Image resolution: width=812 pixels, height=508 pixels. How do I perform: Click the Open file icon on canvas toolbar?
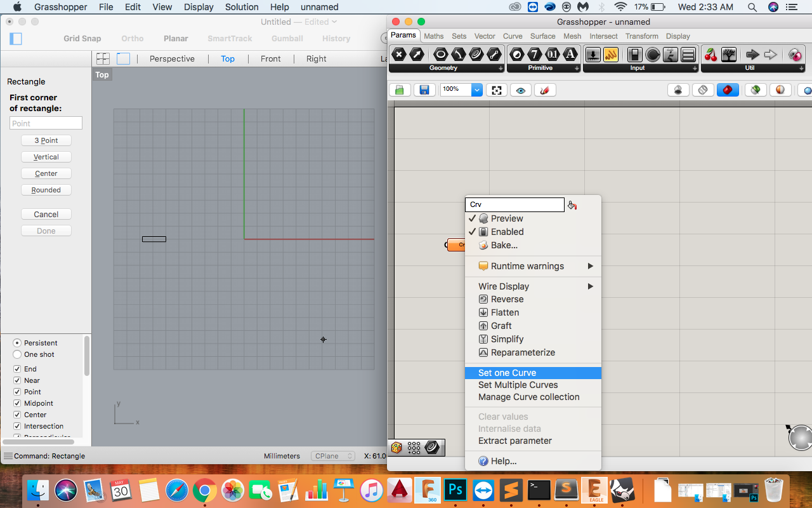(400, 90)
